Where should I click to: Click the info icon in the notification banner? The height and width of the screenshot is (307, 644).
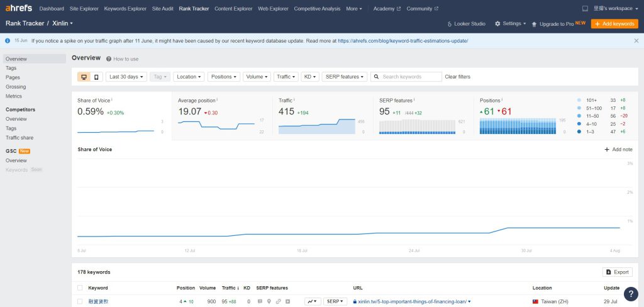[x=8, y=41]
